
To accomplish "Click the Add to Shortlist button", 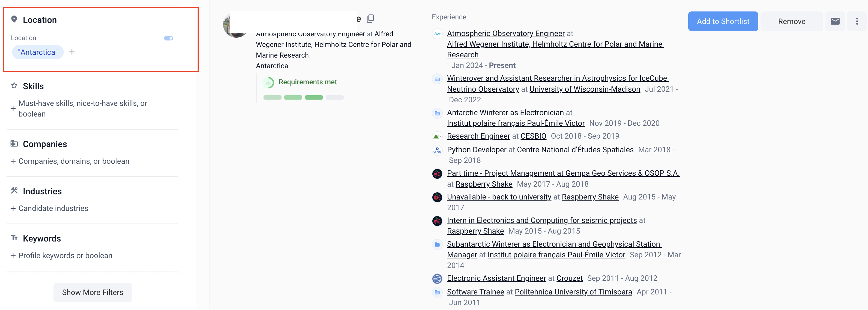I will 723,21.
